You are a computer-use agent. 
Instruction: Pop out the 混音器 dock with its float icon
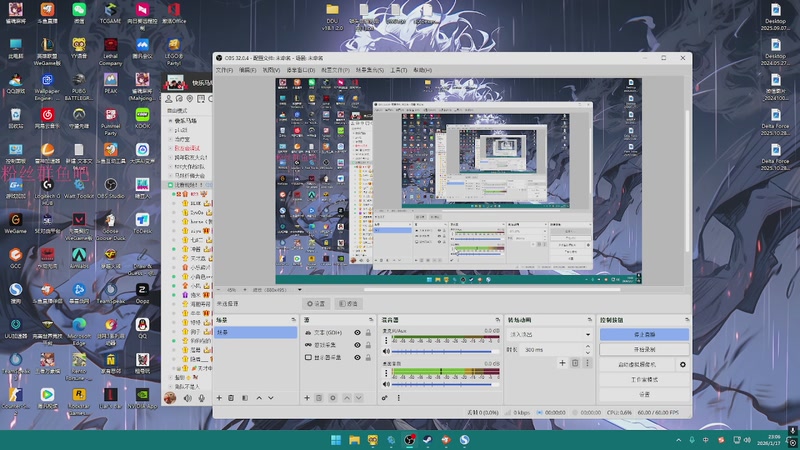point(497,320)
